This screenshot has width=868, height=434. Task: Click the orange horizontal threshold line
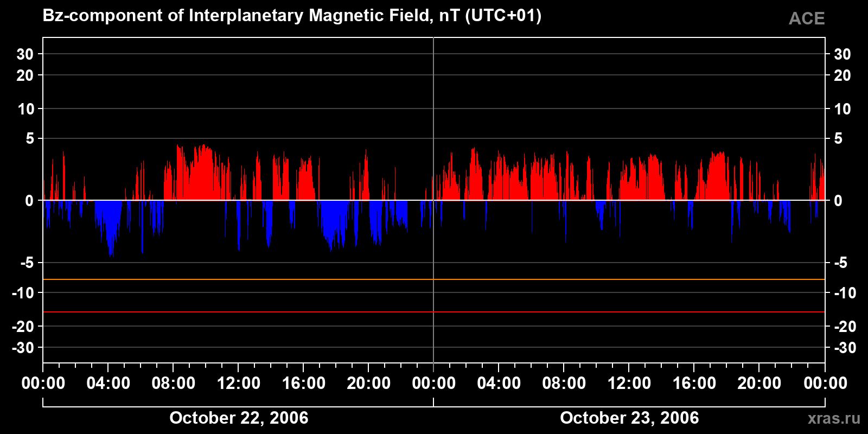pos(434,279)
